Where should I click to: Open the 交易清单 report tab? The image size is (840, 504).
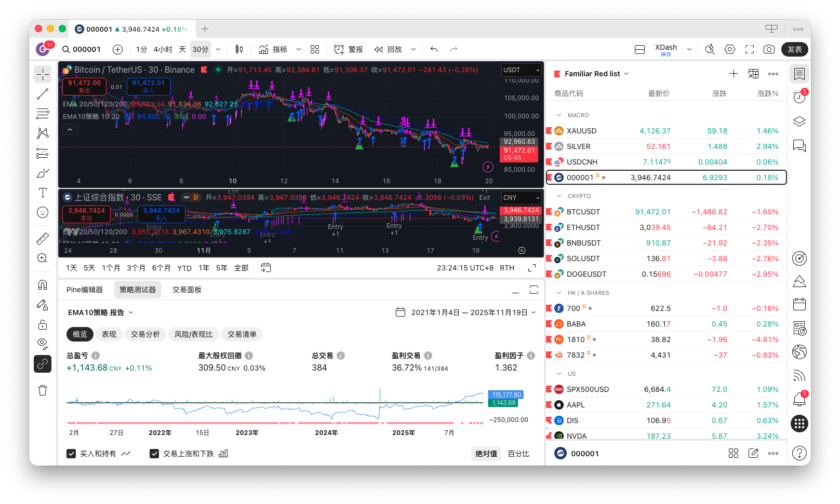242,334
